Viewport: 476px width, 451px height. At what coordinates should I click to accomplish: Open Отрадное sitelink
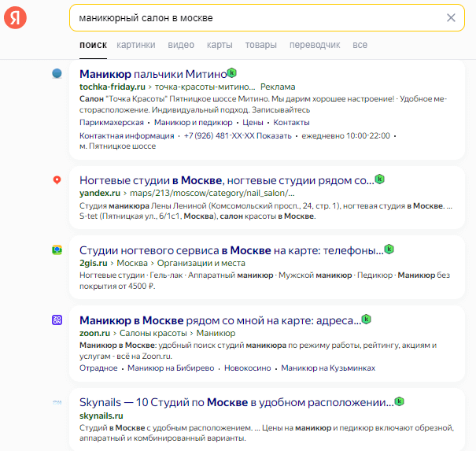pos(98,368)
